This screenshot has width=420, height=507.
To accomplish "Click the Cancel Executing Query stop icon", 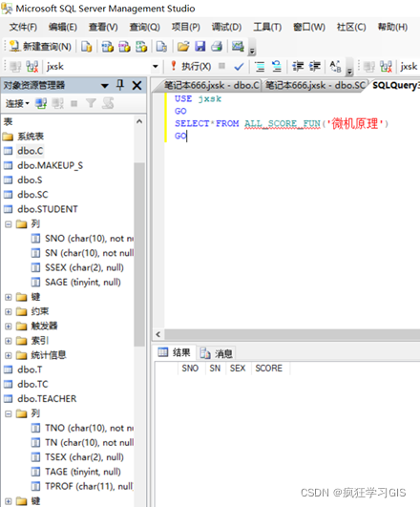I will (221, 66).
